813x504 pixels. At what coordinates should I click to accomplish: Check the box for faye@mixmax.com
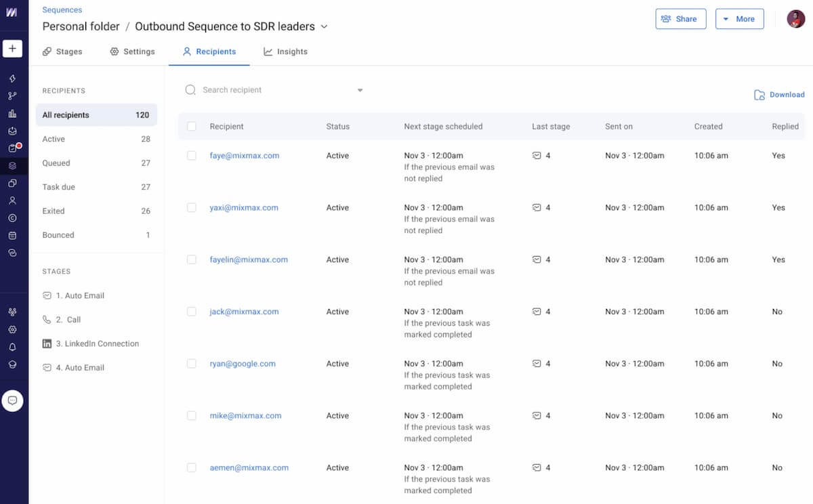pos(192,156)
